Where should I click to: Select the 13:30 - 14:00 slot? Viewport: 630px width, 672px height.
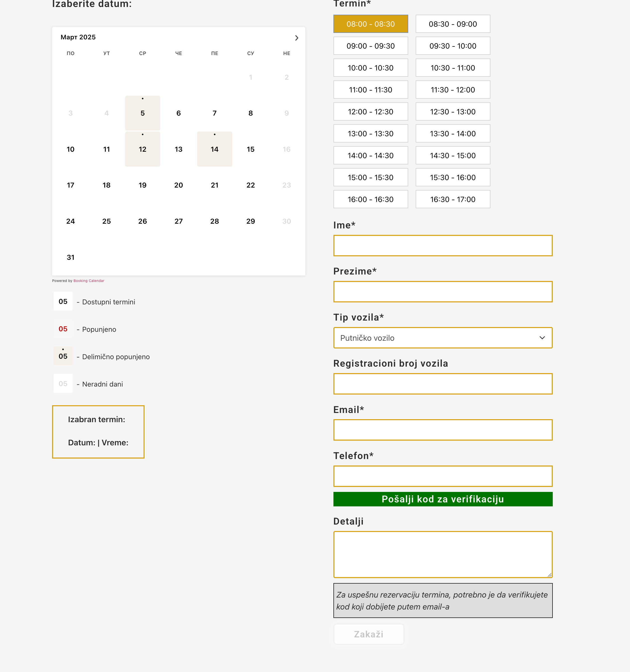click(x=453, y=134)
